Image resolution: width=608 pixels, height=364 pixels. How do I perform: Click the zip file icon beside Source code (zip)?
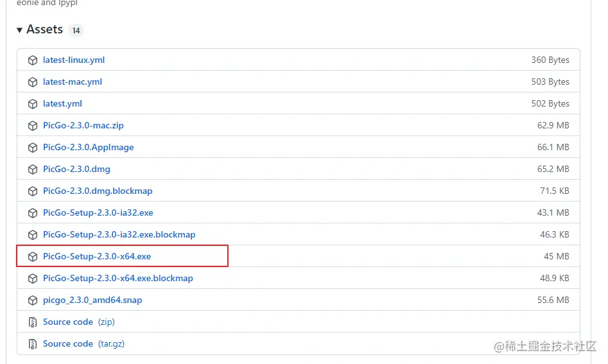point(33,322)
